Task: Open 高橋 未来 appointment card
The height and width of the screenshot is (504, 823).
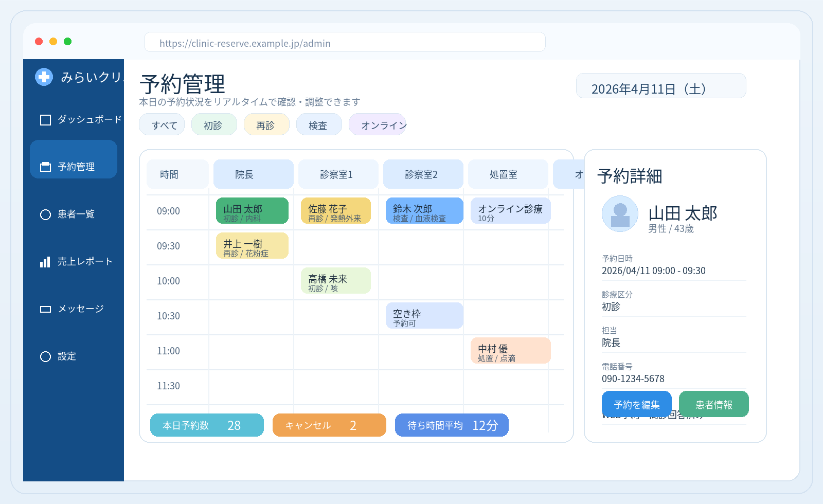Action: [x=336, y=281]
